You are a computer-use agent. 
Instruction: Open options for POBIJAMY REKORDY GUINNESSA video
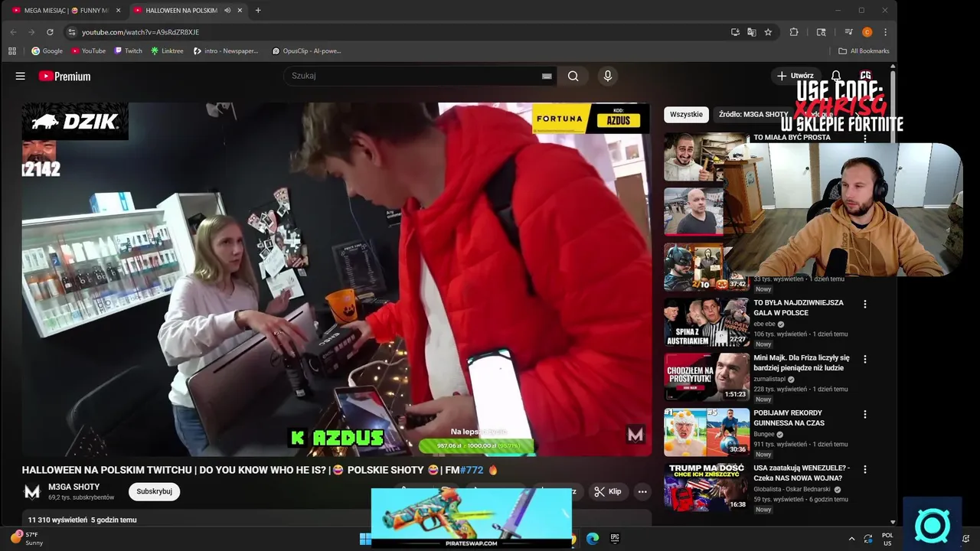tap(865, 414)
